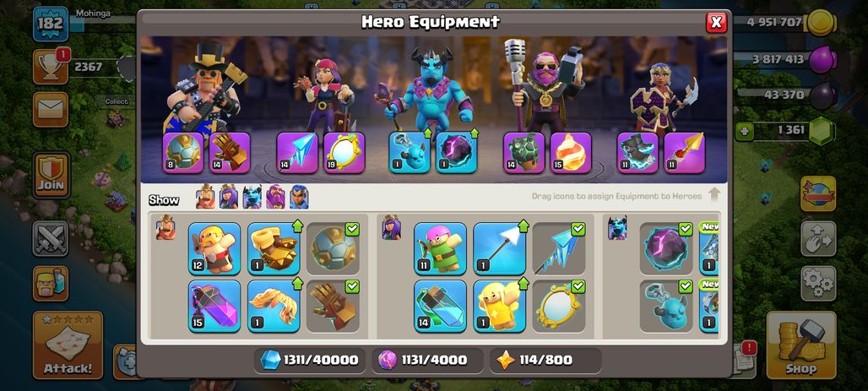Click equipped Magic Mirror slot level 19
This screenshot has width=868, height=391.
(x=344, y=152)
